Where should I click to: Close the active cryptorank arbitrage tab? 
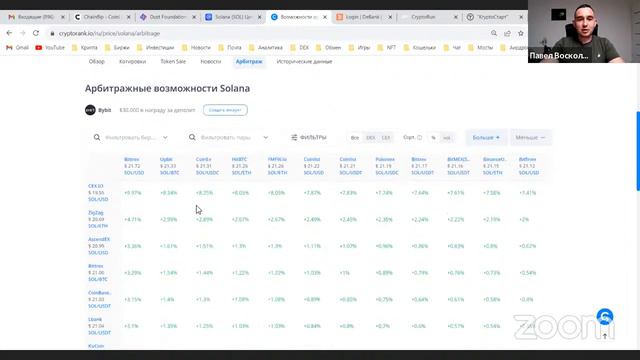[x=325, y=17]
